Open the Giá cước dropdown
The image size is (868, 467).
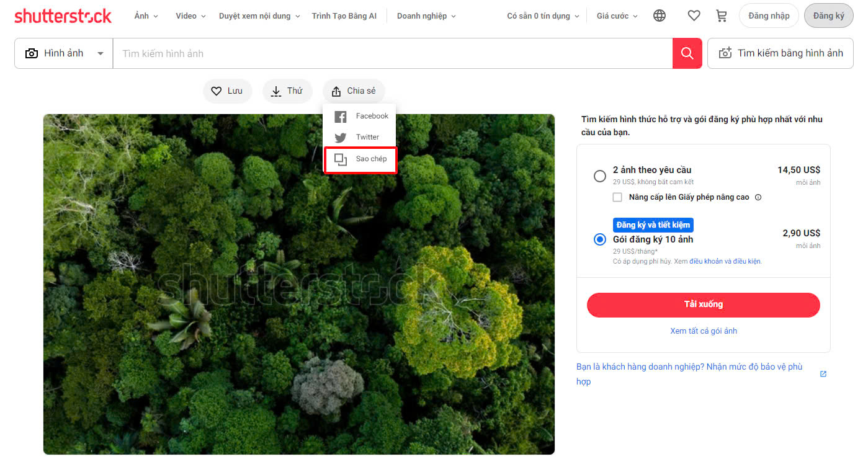617,16
